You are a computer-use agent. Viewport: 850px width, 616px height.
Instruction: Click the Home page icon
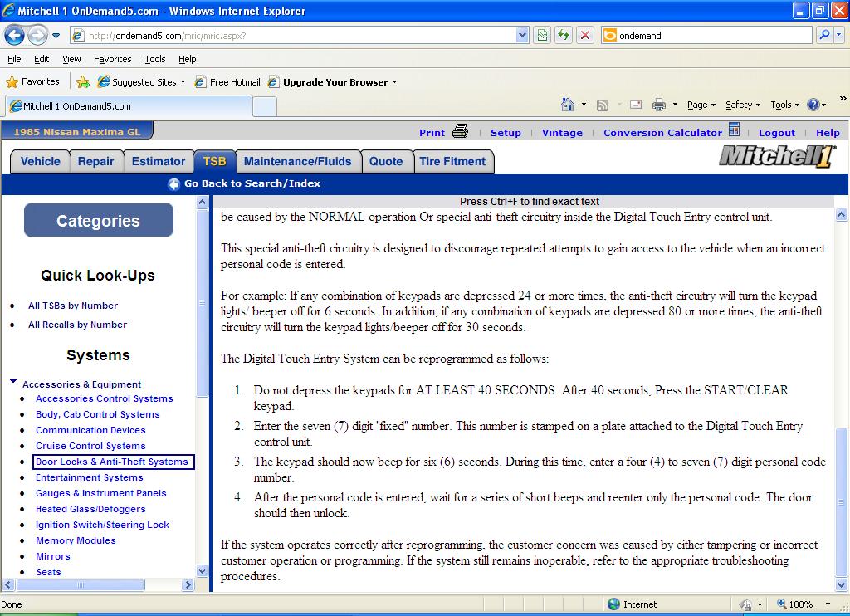(x=568, y=105)
